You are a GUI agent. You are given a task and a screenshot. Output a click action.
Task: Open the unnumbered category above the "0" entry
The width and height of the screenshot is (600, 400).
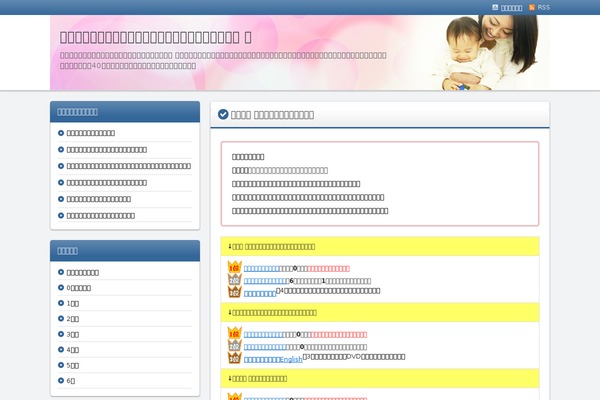point(83,273)
